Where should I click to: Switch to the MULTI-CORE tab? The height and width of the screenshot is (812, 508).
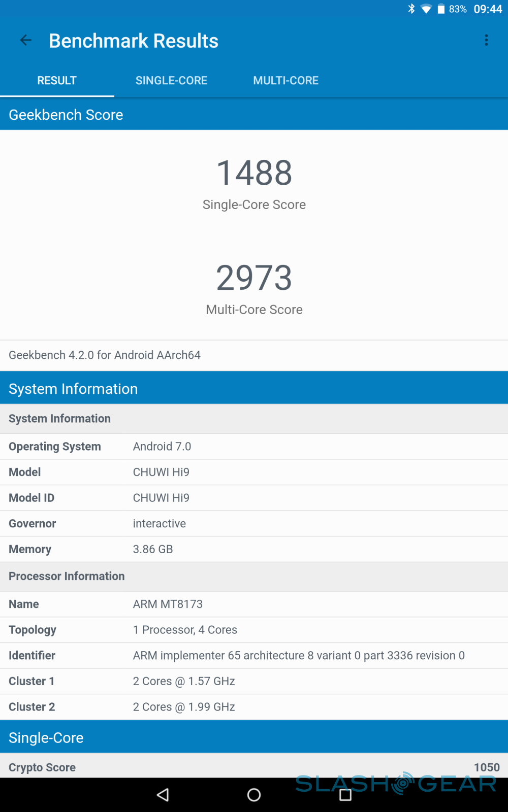tap(285, 81)
